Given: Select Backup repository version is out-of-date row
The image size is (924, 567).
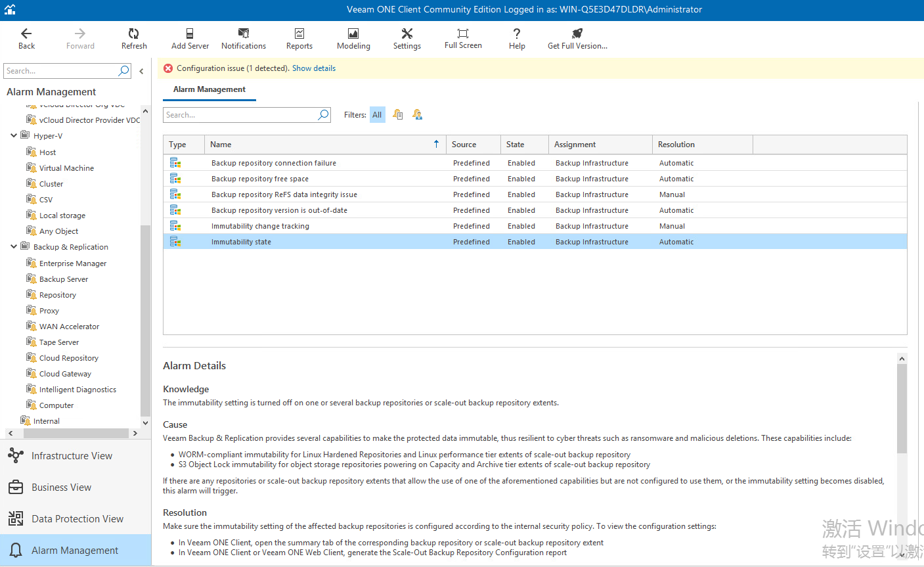Looking at the screenshot, I should click(x=535, y=210).
